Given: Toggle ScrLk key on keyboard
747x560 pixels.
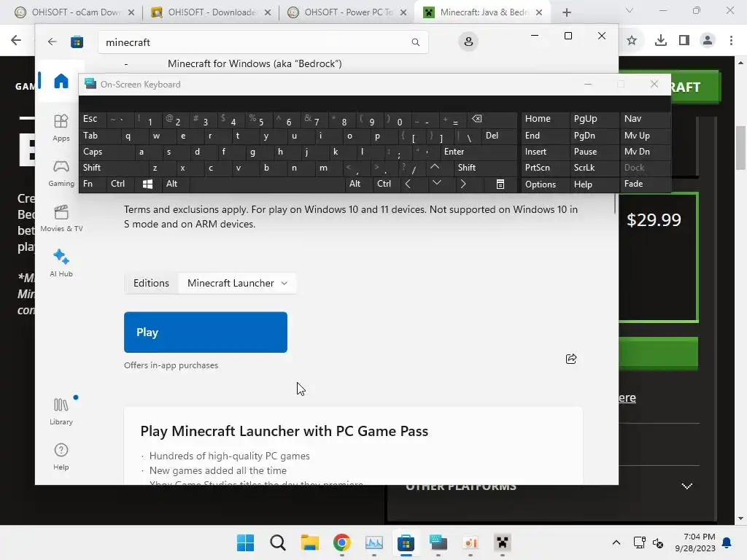Looking at the screenshot, I should (594, 168).
